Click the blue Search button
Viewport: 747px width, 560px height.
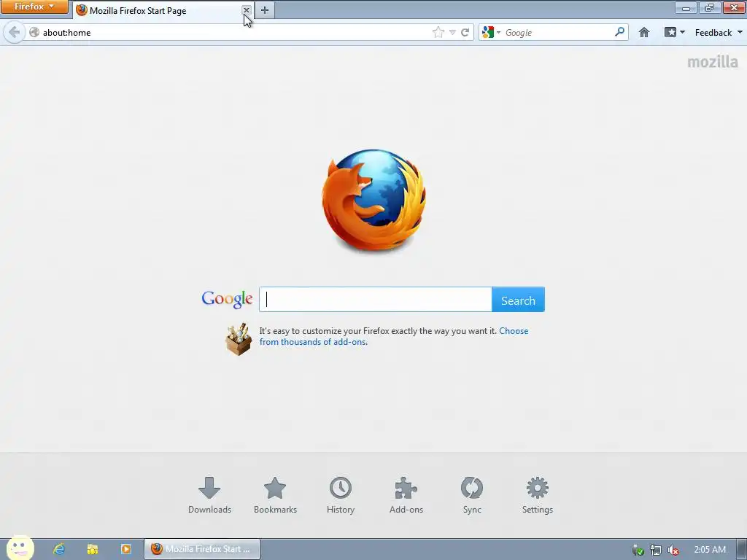518,300
